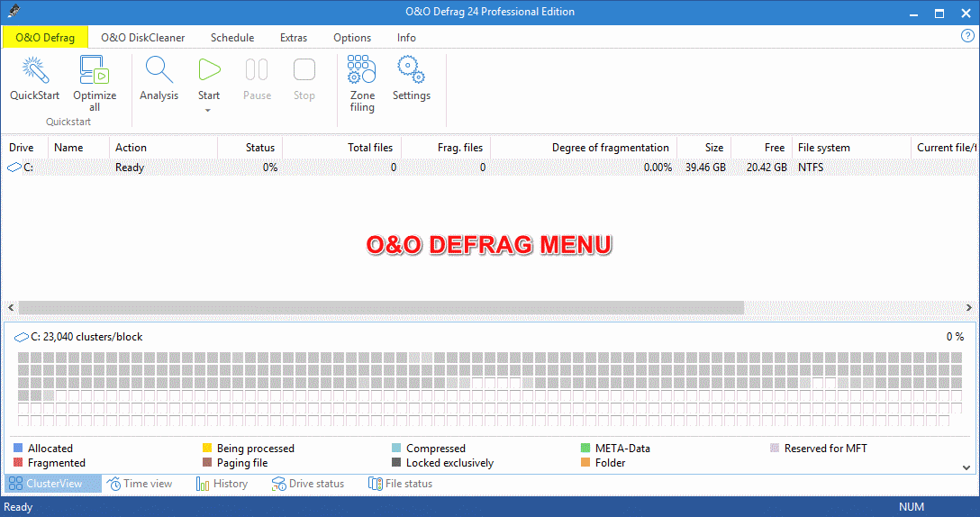980x517 pixels.
Task: Click the app logo in title bar
Action: coord(14,11)
